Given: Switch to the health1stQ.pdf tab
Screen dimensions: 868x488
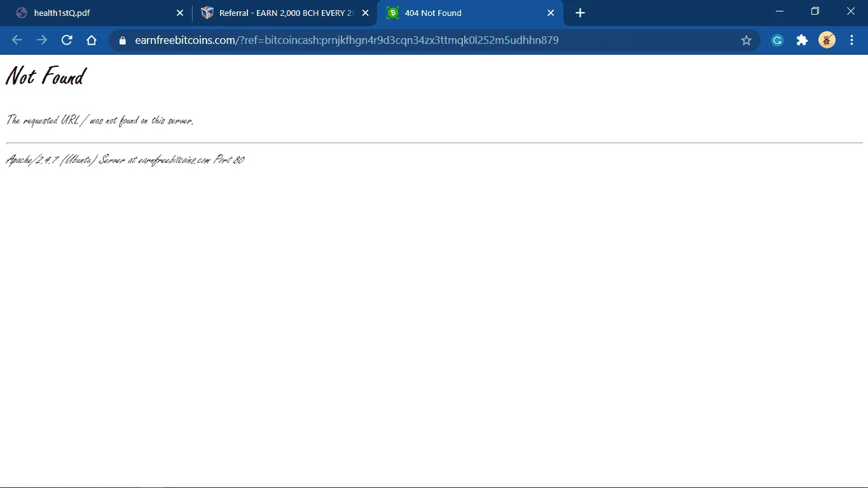Looking at the screenshot, I should coord(95,13).
